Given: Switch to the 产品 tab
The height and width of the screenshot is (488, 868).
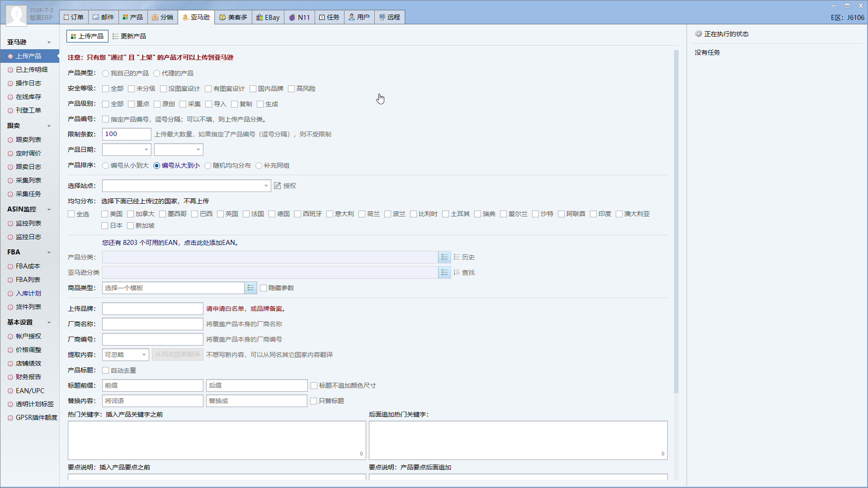Looking at the screenshot, I should 133,17.
